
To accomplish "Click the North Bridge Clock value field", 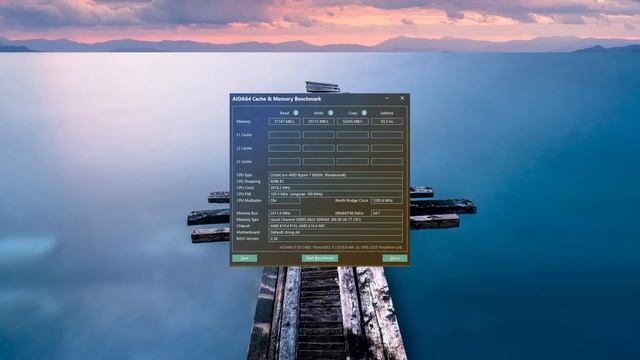I will click(x=387, y=201).
